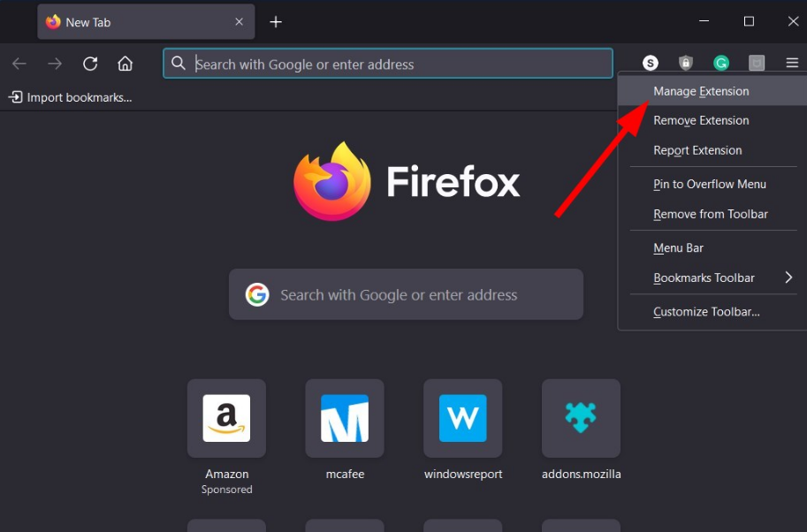Minimize the Firefox window

click(x=704, y=21)
